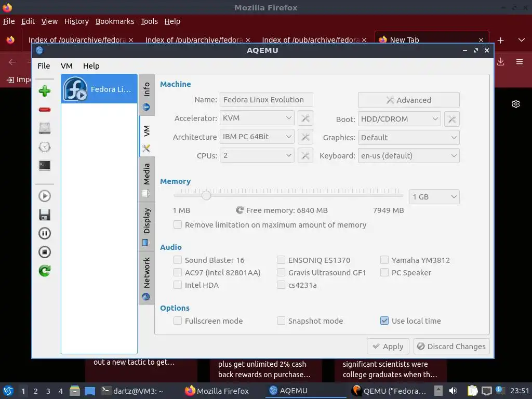The image size is (532, 399).
Task: Enable Sound Blaster 16 audio checkbox
Action: tap(178, 260)
